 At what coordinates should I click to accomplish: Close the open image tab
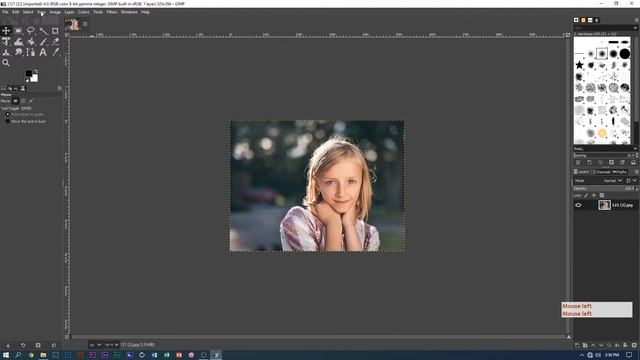[85, 24]
